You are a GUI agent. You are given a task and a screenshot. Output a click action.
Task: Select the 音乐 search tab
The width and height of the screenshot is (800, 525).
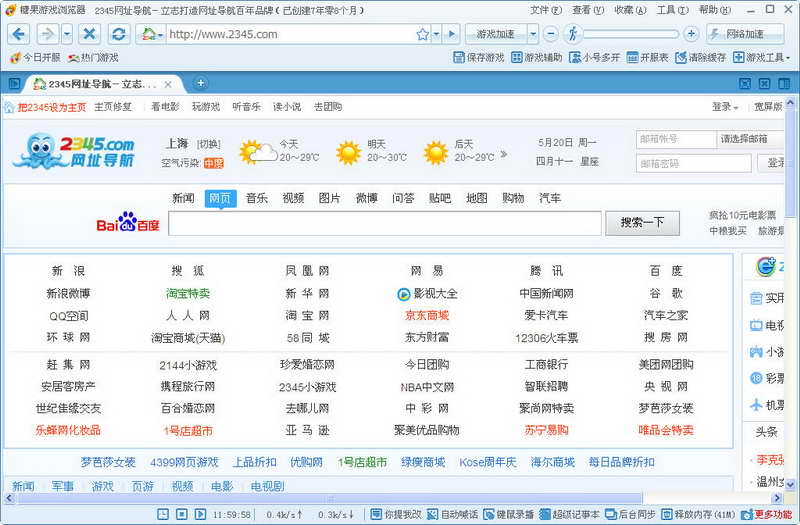pos(257,198)
